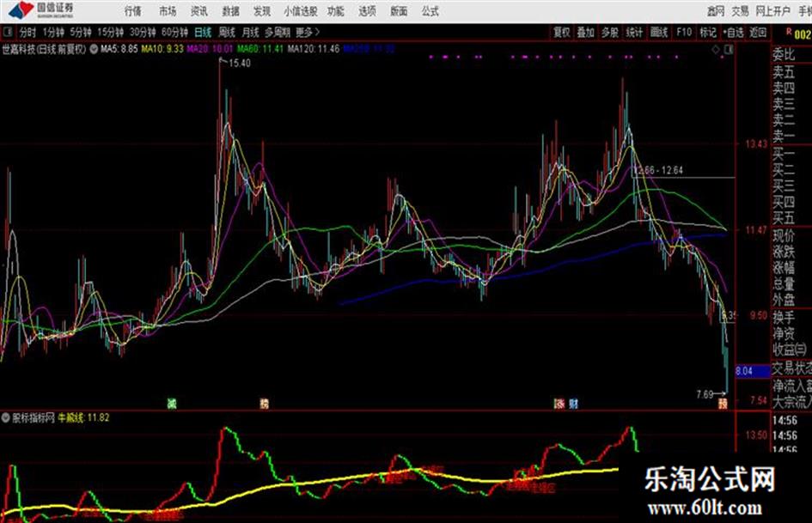Click the diamond icon at the chart's top right
The width and height of the screenshot is (812, 523).
pyautogui.click(x=716, y=50)
